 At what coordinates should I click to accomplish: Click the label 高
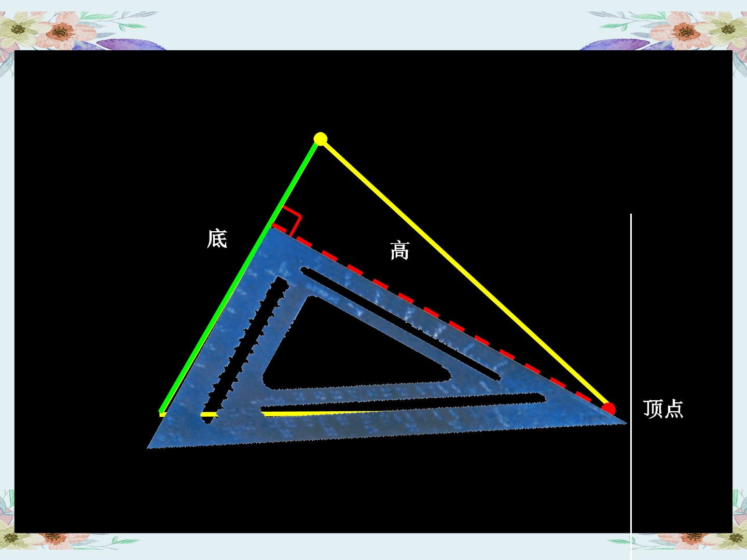pyautogui.click(x=399, y=250)
